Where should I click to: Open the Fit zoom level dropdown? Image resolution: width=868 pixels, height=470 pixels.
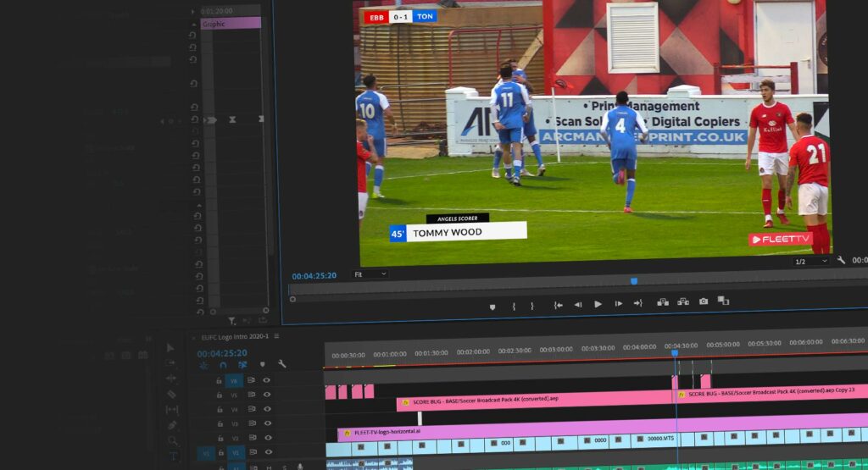[x=370, y=274]
